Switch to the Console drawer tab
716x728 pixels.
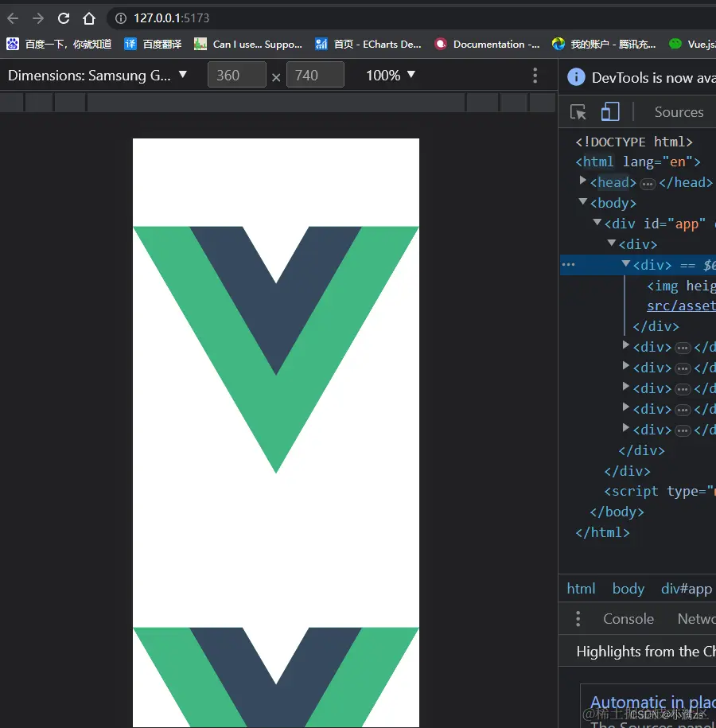click(628, 619)
